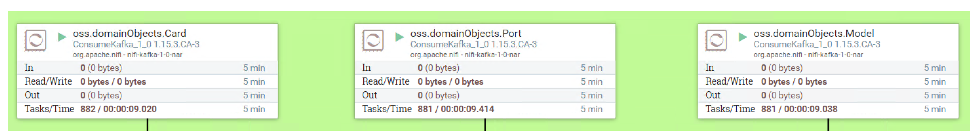
Task: Select the oss.domainObjects.Port processor title
Action: tap(466, 33)
